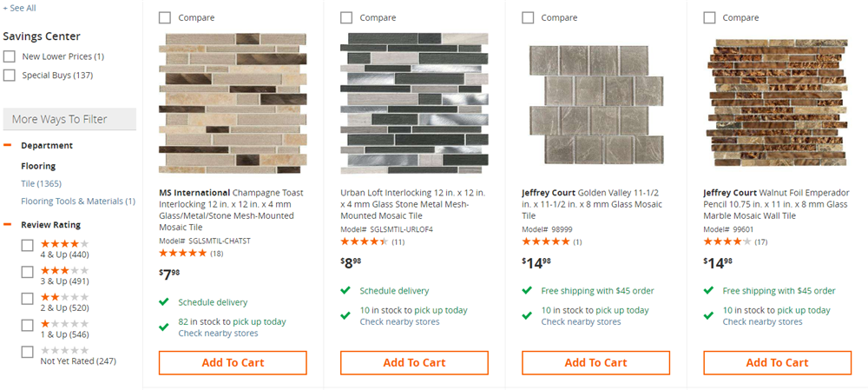Image resolution: width=868 pixels, height=390 pixels.
Task: Select the Not Yet Rated checkbox
Action: coord(28,353)
